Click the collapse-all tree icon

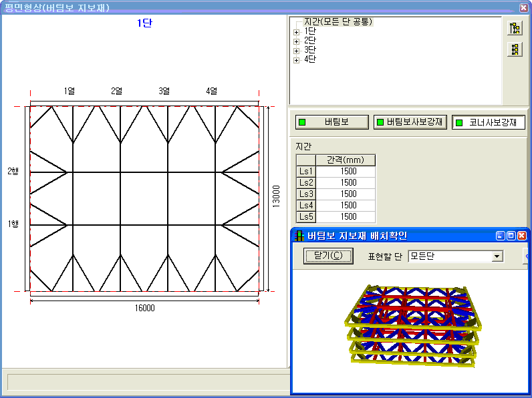515,49
